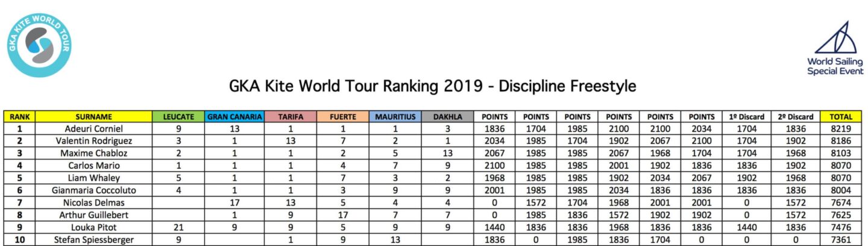Click the ranking title heading text
Image resolution: width=868 pixels, height=246 pixels.
click(x=433, y=86)
